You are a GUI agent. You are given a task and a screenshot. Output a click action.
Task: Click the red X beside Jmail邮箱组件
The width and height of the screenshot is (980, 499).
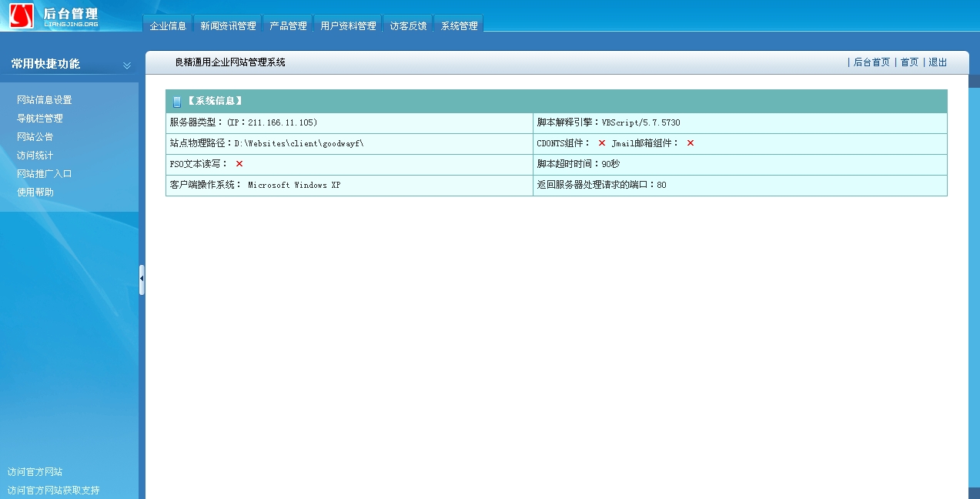coord(689,142)
